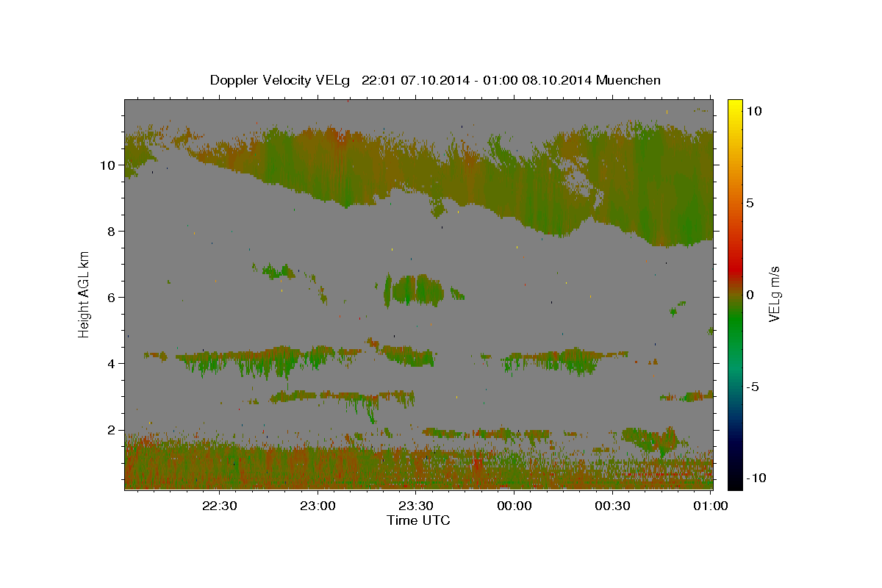Screen dimensions: 882x588
Task: Click colorbar tick value 10
Action: click(x=753, y=111)
